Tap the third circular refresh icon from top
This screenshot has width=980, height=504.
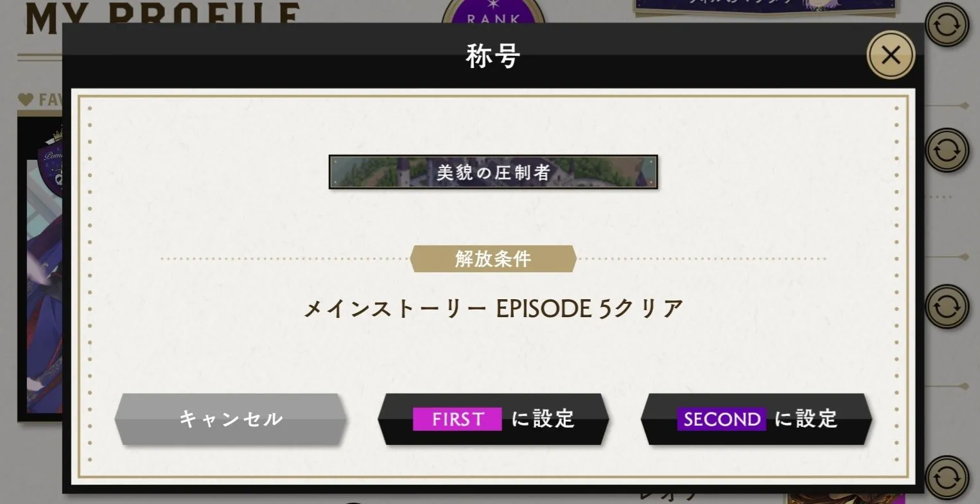coord(947,307)
